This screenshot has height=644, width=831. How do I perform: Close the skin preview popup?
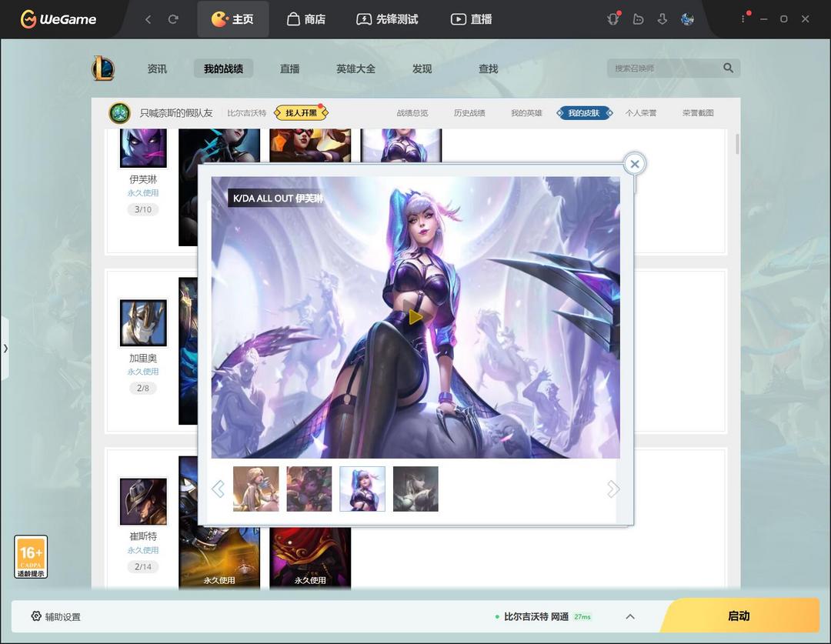(x=634, y=164)
